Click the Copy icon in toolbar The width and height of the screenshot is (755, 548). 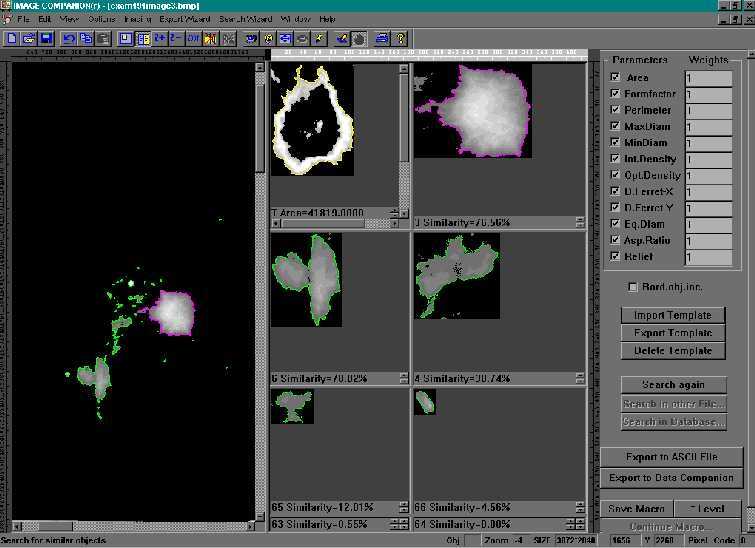point(86,38)
